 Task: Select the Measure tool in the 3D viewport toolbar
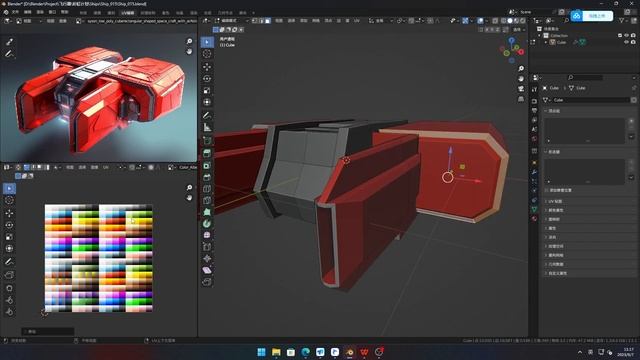click(x=207, y=127)
